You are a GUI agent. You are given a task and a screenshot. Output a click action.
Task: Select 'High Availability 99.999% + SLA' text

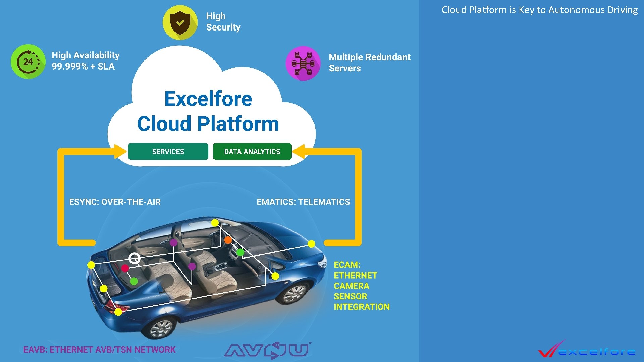pyautogui.click(x=86, y=61)
